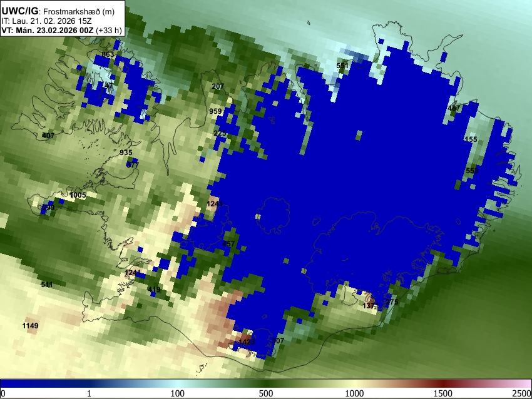Click the 307 map label
532x399 pixels.
pyautogui.click(x=279, y=341)
